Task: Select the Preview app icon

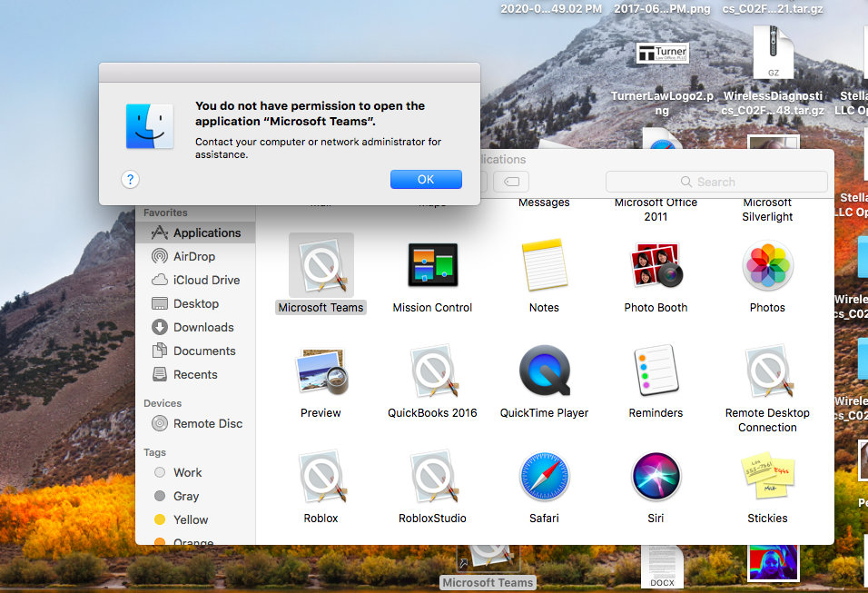Action: click(x=321, y=371)
